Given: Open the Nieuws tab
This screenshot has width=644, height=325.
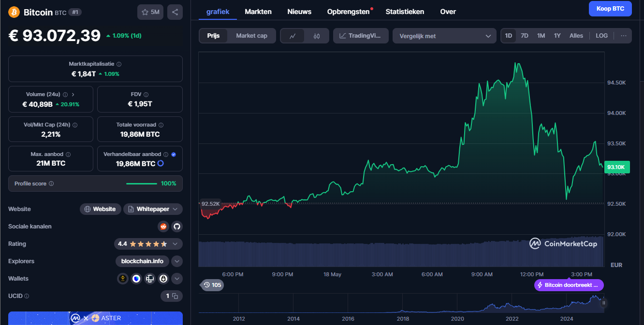Looking at the screenshot, I should (299, 12).
